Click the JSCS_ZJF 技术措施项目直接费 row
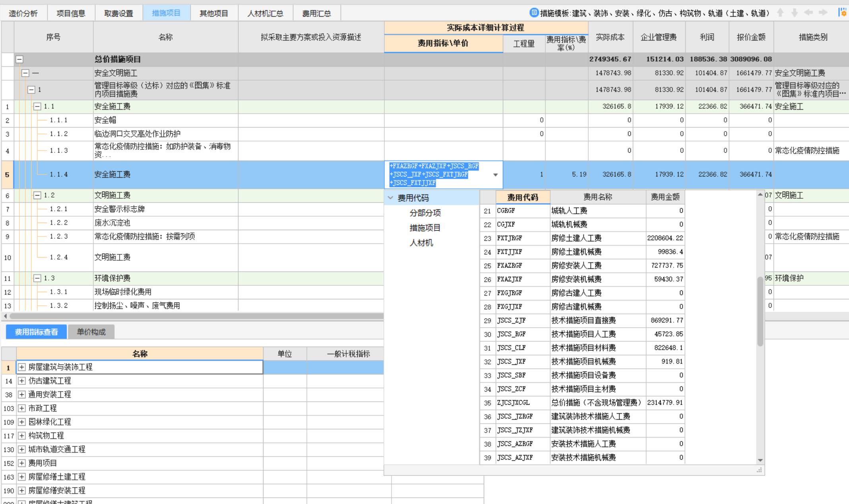 [582, 320]
